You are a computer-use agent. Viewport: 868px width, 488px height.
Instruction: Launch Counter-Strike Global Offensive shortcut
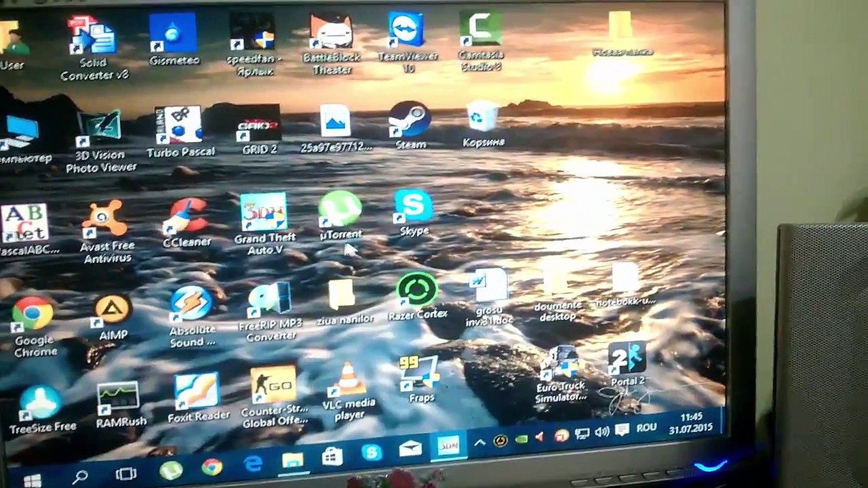click(274, 398)
